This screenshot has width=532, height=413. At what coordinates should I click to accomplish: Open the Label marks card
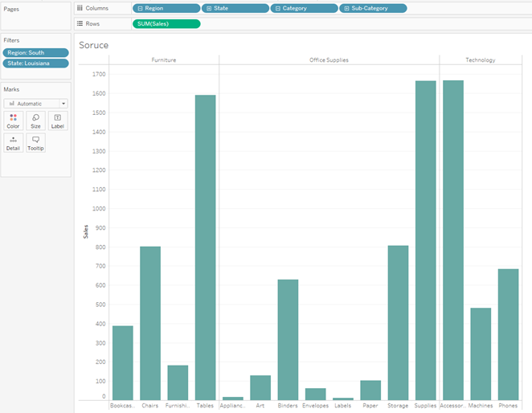[58, 121]
